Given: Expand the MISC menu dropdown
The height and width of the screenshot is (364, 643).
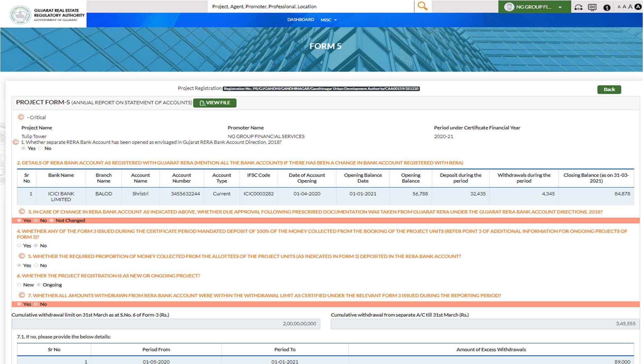Looking at the screenshot, I should click(329, 20).
